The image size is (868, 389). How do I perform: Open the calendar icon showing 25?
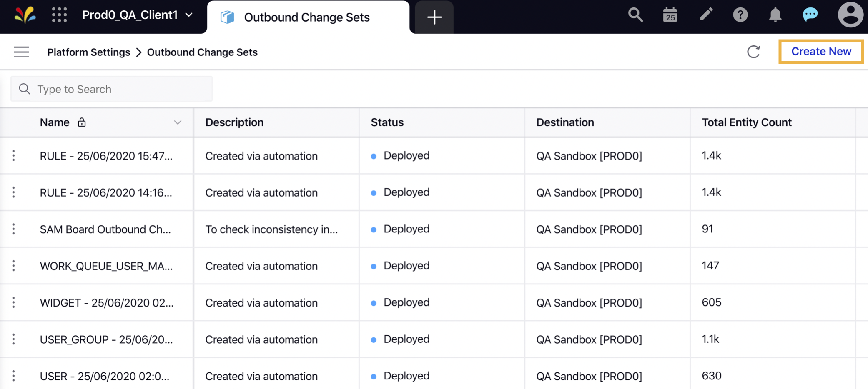tap(670, 15)
